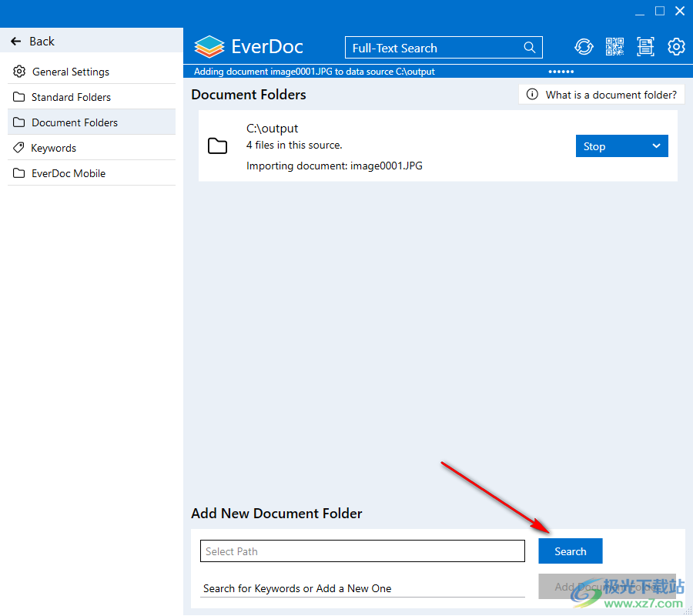Click the Document Folders heading

(249, 95)
